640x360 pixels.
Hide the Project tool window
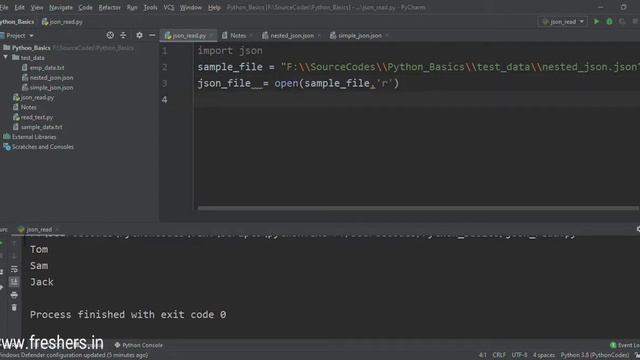[152, 36]
